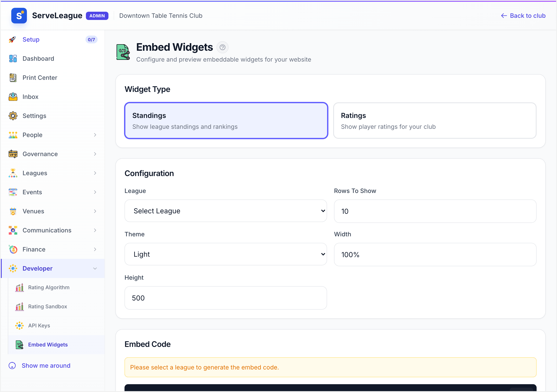This screenshot has width=557, height=392.
Task: Expand the Governance menu chevron
Action: [x=95, y=154]
